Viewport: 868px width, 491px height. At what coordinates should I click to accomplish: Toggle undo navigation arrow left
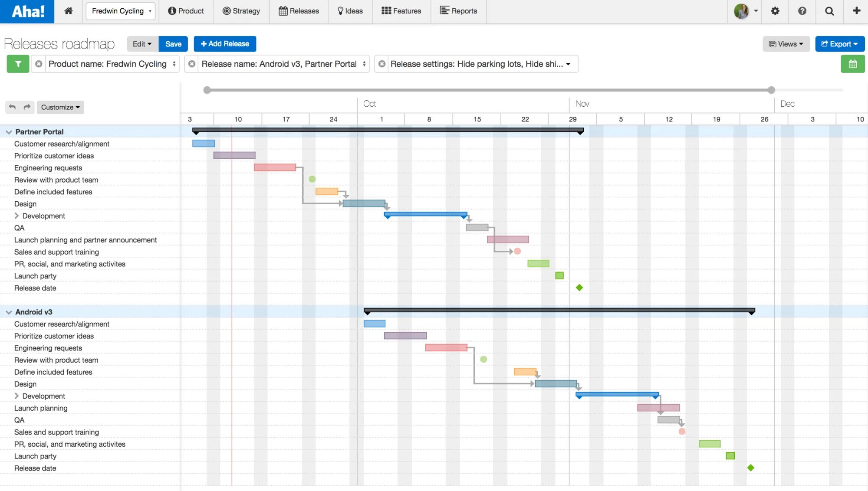click(x=12, y=107)
